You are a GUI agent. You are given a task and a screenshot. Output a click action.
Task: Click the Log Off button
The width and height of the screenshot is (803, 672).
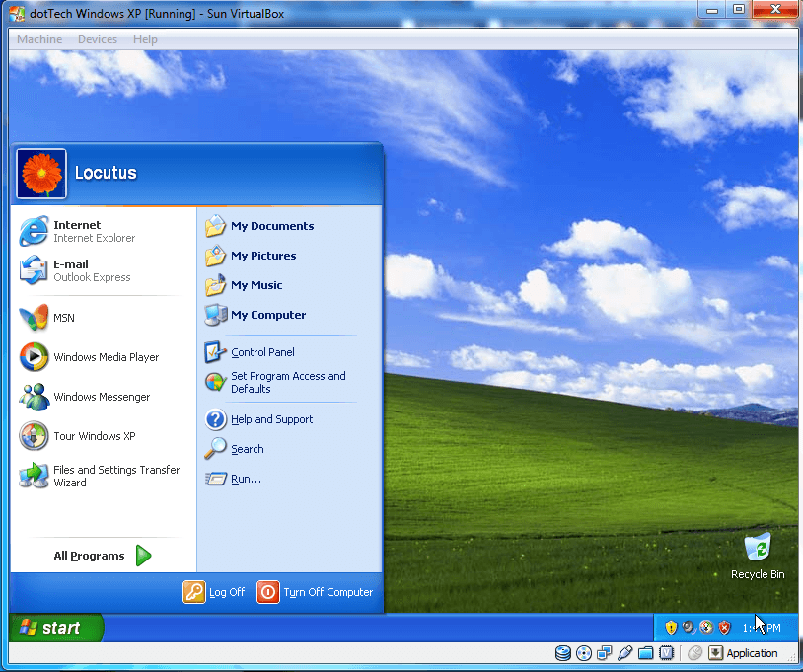click(x=214, y=592)
